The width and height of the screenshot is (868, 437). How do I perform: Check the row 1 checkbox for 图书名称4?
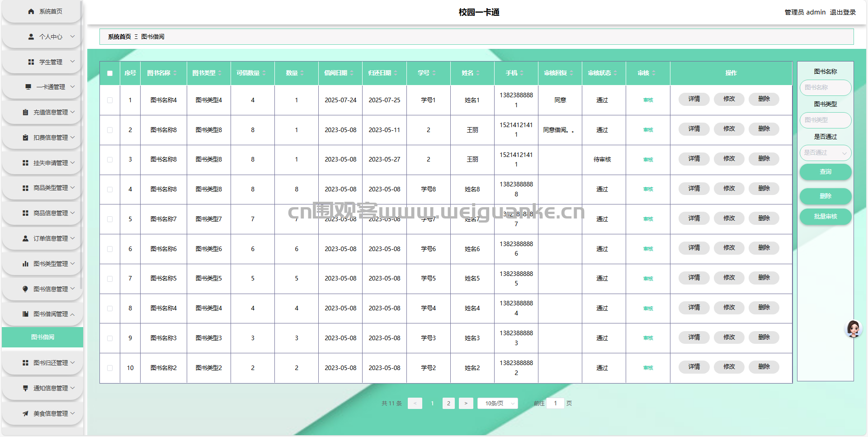click(110, 100)
